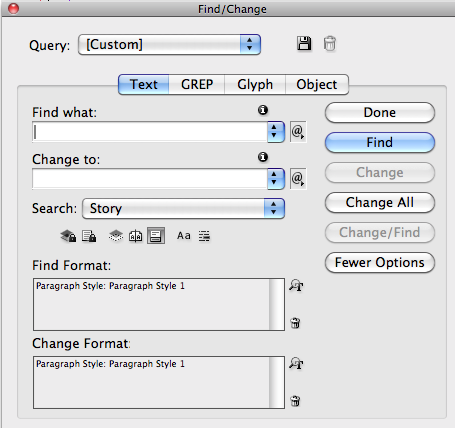The width and height of the screenshot is (455, 428).
Task: Click inside the Change to text field
Action: point(150,179)
